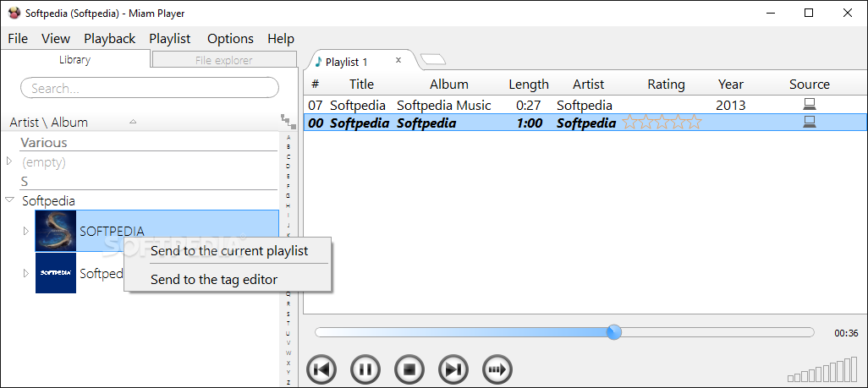
Task: Expand the second Softpedia album node
Action: 26,273
